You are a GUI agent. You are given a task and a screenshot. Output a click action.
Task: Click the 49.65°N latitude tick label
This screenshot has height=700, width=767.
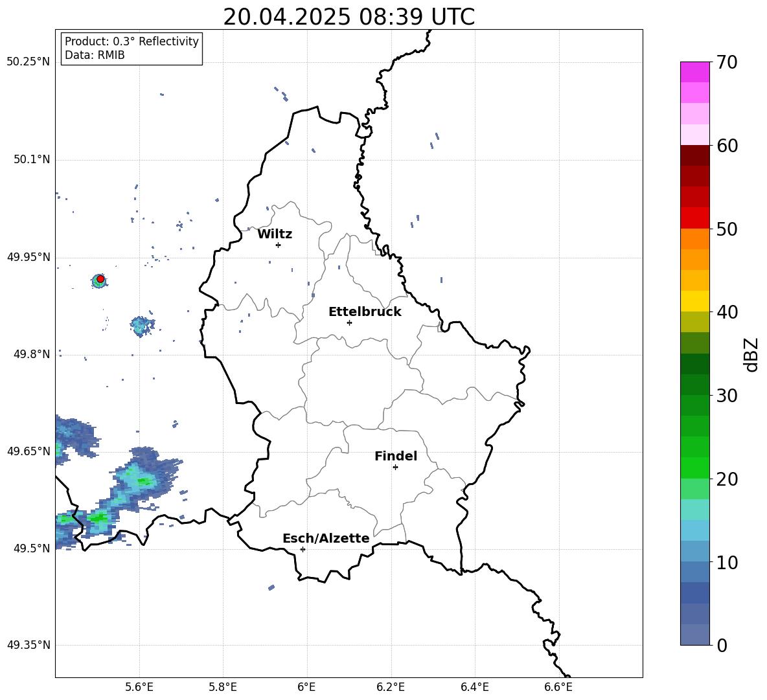28,451
